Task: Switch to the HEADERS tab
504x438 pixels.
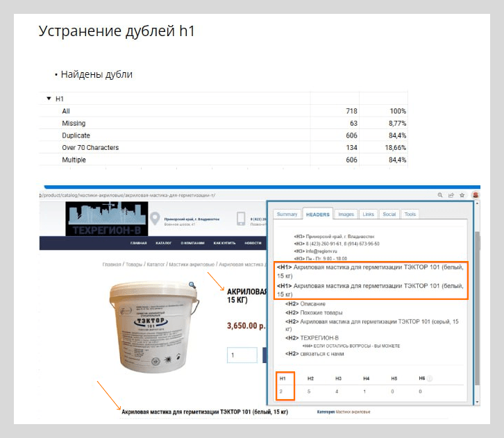Action: 317,214
